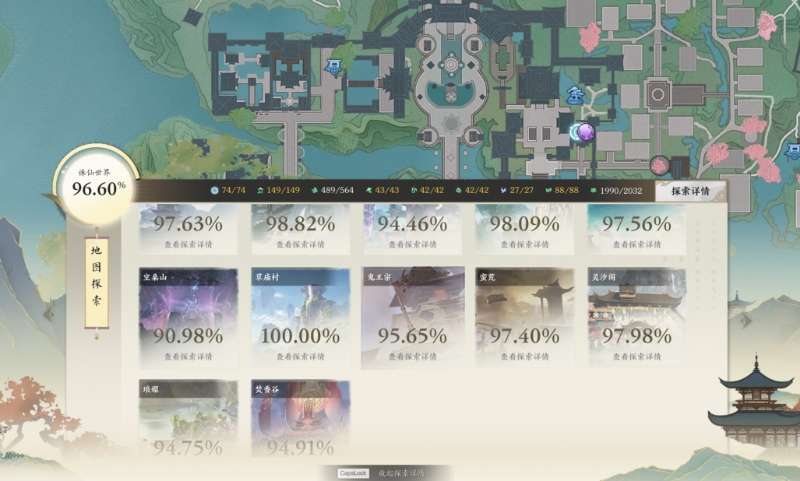Click the icon beside the 88/88 counter
This screenshot has height=481, width=800.
pyautogui.click(x=548, y=190)
